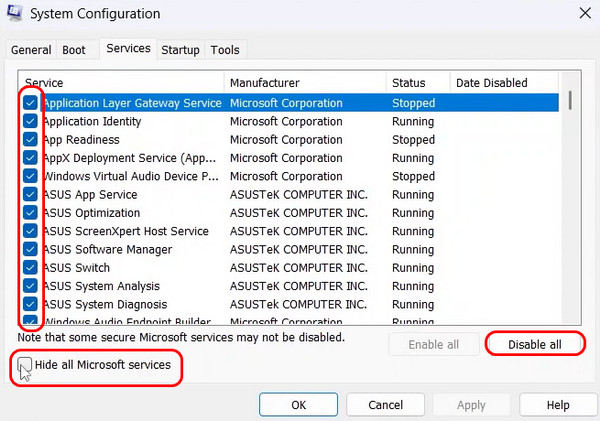Image resolution: width=600 pixels, height=421 pixels.
Task: Enable Hide all Microsoft services checkbox
Action: (22, 366)
